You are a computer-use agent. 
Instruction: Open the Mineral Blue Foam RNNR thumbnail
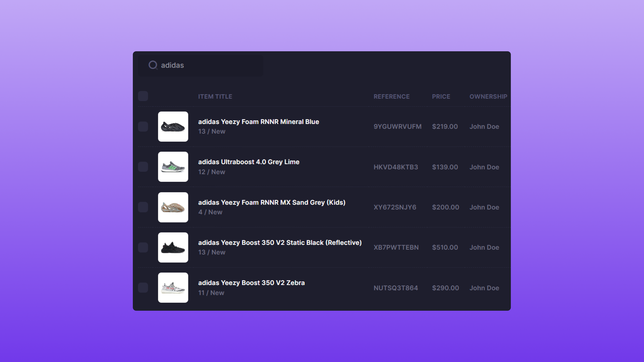coord(173,126)
